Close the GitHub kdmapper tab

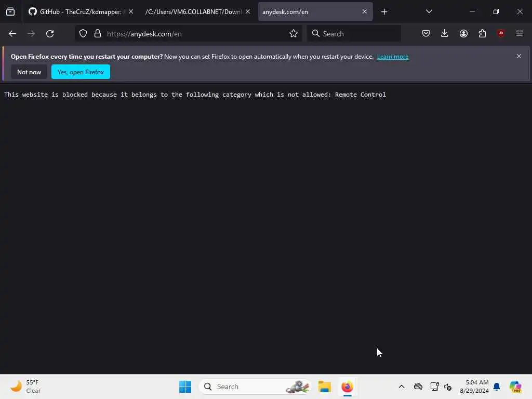[x=130, y=11]
